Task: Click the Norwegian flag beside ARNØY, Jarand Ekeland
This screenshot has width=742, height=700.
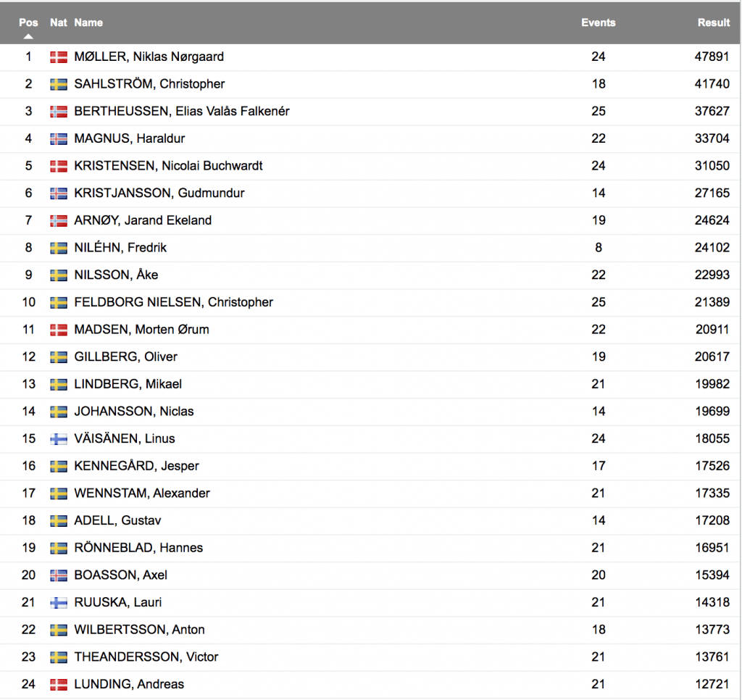Action: pos(59,221)
